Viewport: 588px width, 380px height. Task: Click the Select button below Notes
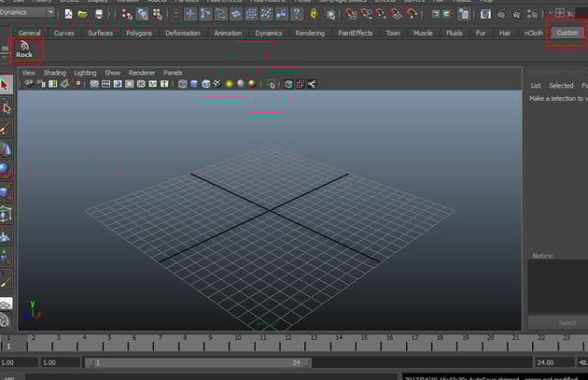point(567,323)
